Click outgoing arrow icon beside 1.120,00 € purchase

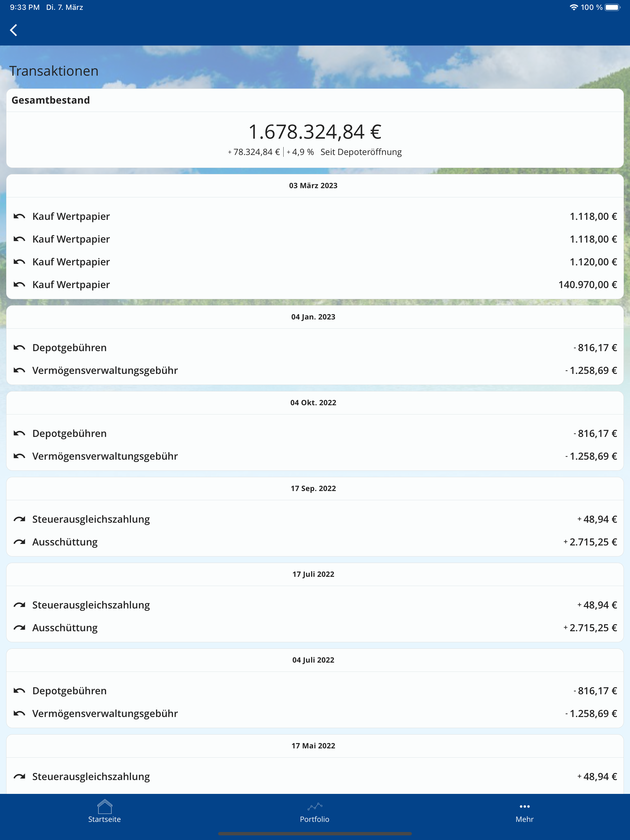tap(19, 262)
